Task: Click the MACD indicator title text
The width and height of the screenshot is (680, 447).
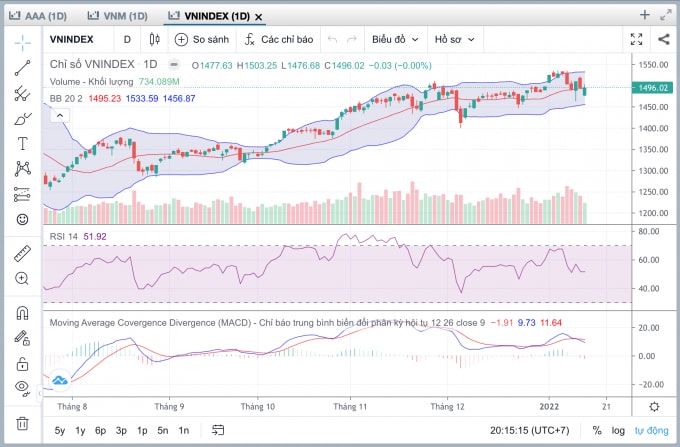Action: 267,323
